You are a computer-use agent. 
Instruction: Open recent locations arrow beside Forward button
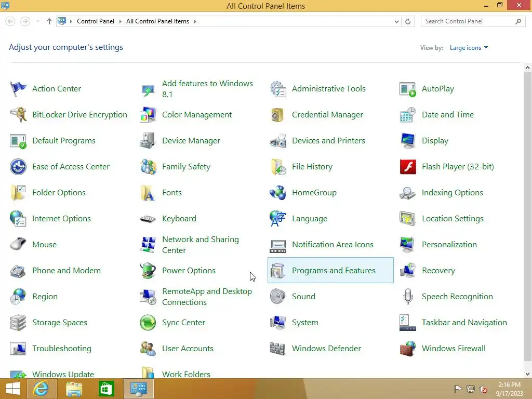click(37, 21)
